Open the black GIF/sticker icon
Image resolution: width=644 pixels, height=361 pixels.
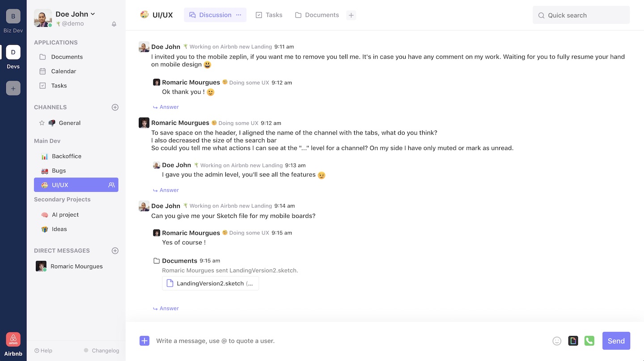[x=573, y=341]
